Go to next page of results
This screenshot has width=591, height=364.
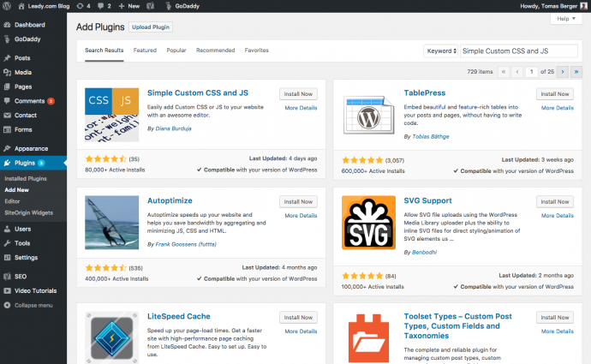click(x=562, y=72)
